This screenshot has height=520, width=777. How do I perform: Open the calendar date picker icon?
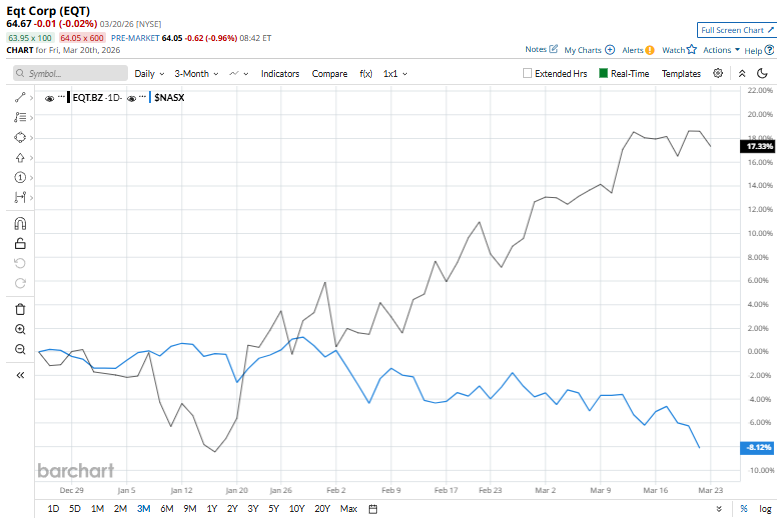(x=373, y=509)
